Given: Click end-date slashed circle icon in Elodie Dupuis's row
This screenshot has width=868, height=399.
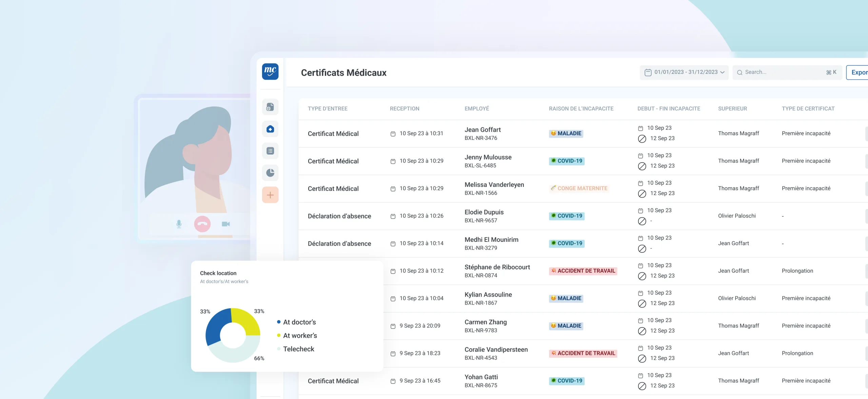Looking at the screenshot, I should tap(642, 221).
